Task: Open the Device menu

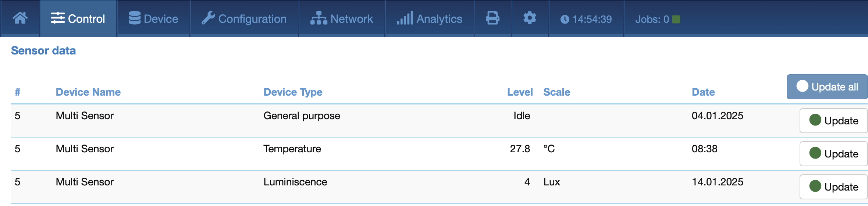Action: [153, 18]
